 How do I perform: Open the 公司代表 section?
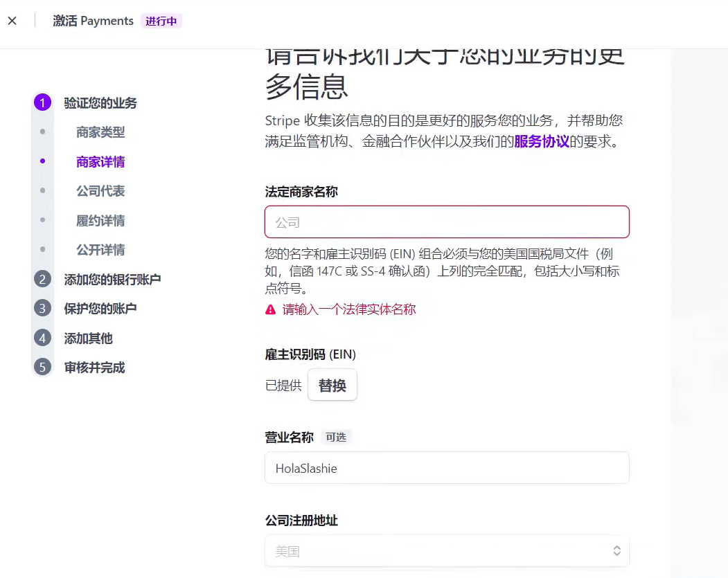point(100,191)
